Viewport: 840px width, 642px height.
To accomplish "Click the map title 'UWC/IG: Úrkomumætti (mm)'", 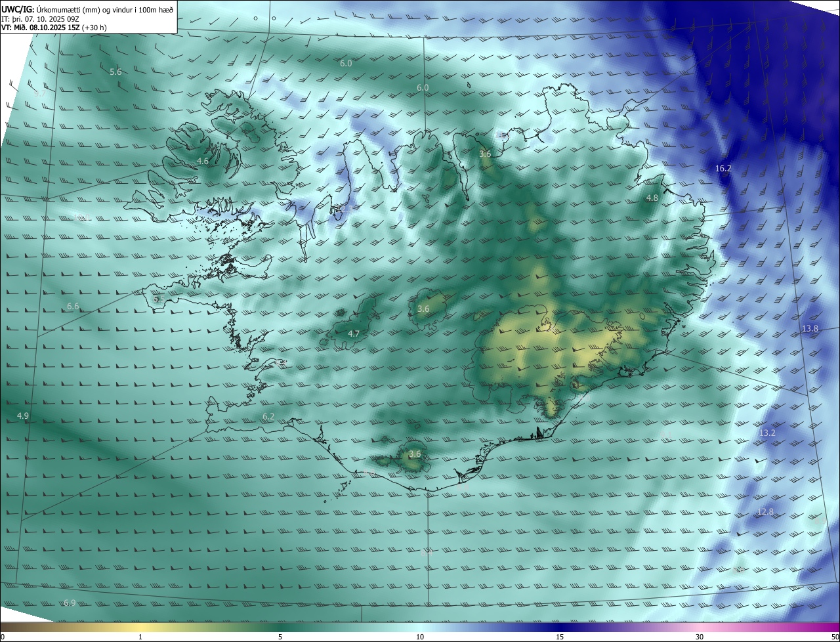I will [x=50, y=9].
